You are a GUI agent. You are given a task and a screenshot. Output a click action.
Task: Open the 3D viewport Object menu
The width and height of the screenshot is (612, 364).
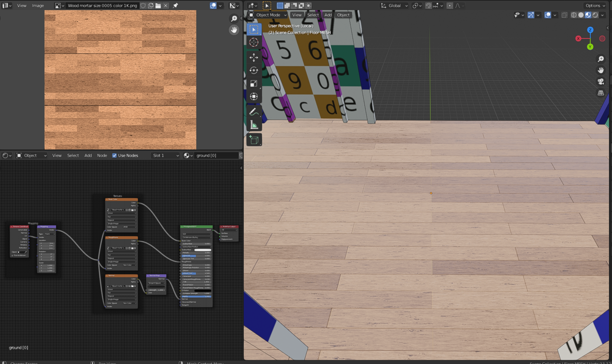pos(343,15)
